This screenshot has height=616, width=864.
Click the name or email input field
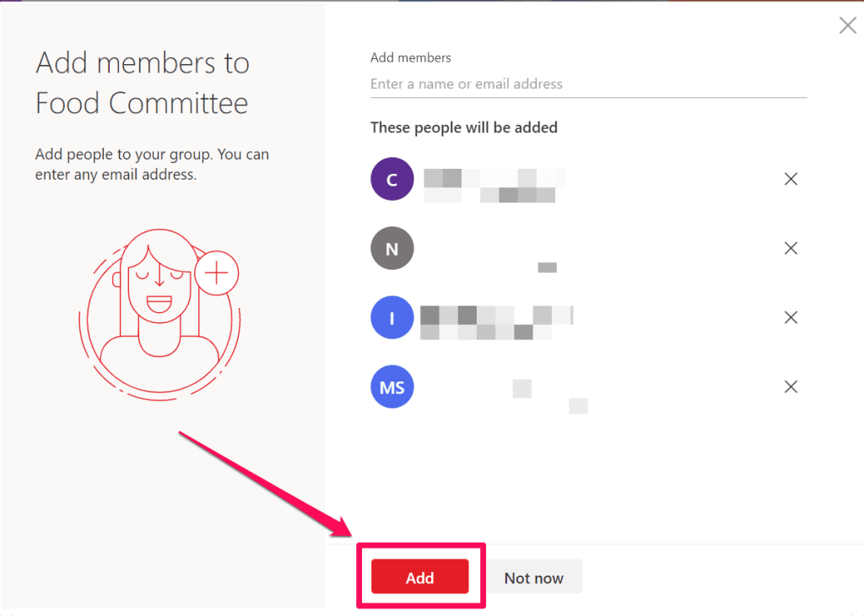tap(588, 84)
